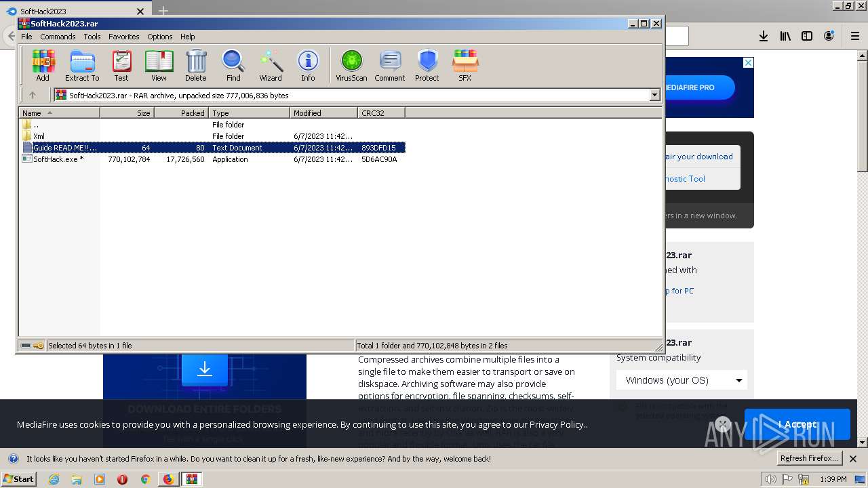868x488 pixels.
Task: Run the Test archive tool
Action: pos(121,66)
